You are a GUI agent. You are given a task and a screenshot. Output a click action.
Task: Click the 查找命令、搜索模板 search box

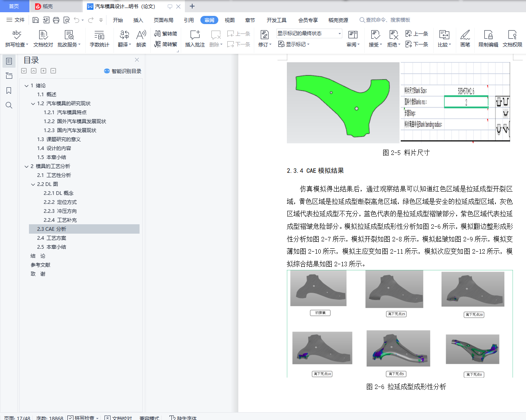385,20
